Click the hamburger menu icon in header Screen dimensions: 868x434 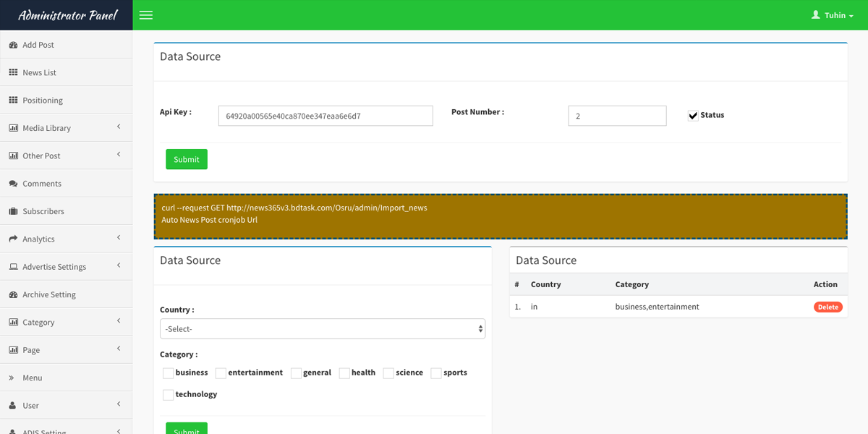[x=146, y=15]
